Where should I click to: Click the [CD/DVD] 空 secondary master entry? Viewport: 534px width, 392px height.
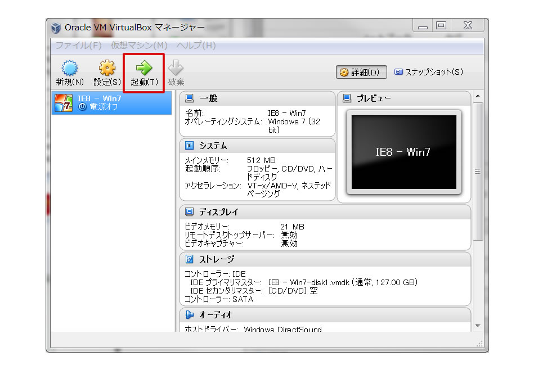[x=293, y=291]
